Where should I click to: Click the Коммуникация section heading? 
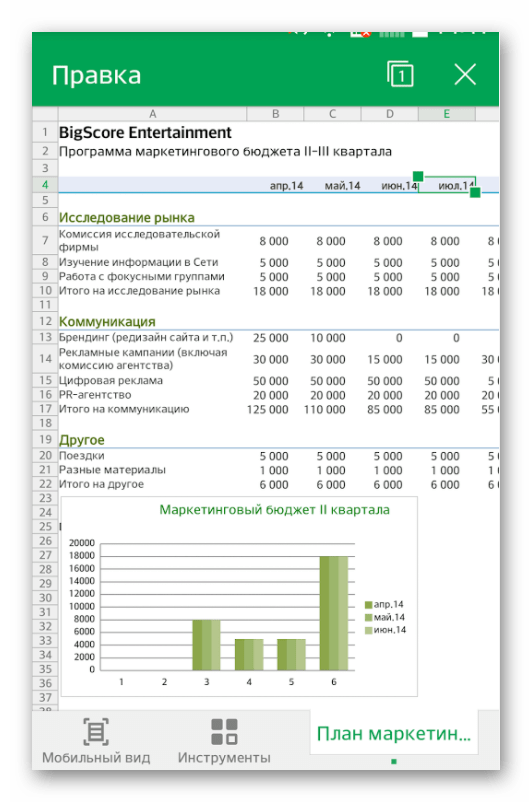coord(107,321)
